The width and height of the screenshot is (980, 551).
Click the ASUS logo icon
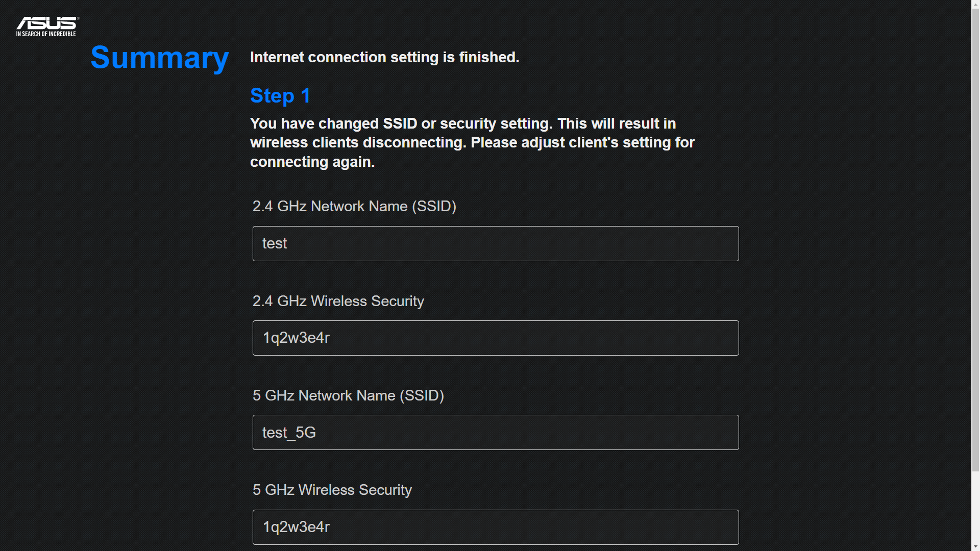45,26
